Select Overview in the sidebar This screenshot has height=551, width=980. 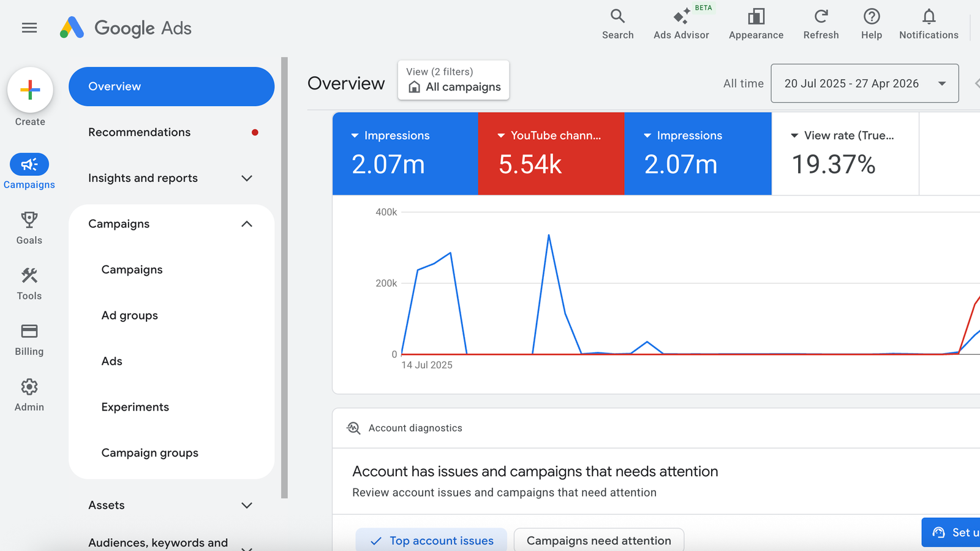coord(171,86)
